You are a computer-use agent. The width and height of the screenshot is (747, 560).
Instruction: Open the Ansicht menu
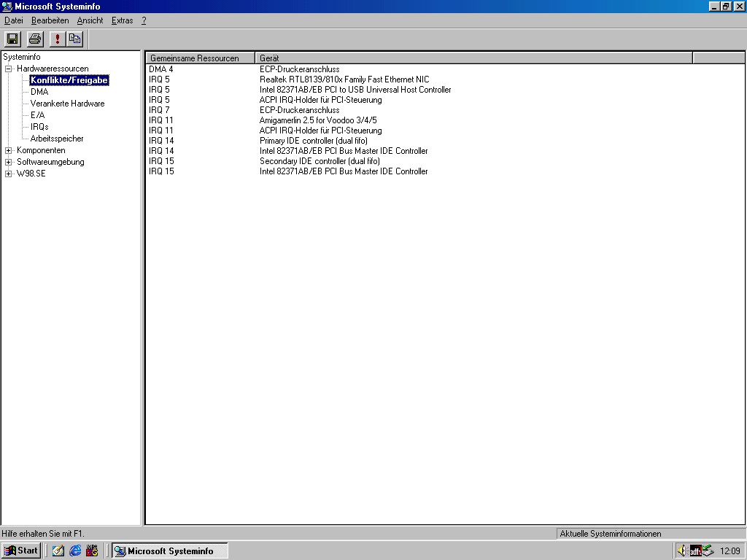[x=90, y=20]
